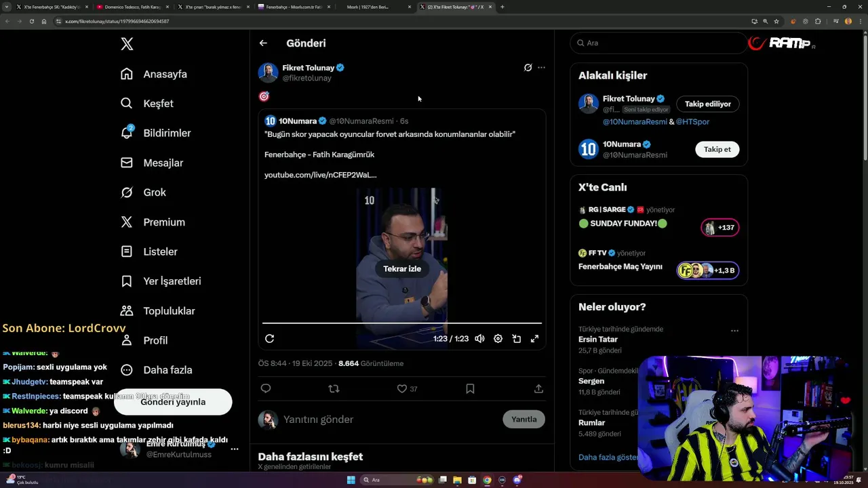868x488 pixels.
Task: Click the X search Ara field
Action: point(658,43)
